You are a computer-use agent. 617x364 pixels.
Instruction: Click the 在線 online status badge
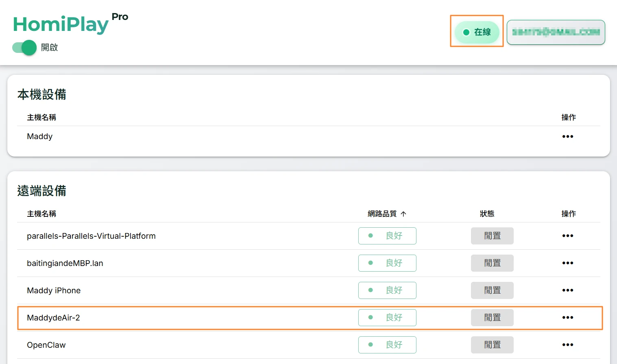pos(477,32)
